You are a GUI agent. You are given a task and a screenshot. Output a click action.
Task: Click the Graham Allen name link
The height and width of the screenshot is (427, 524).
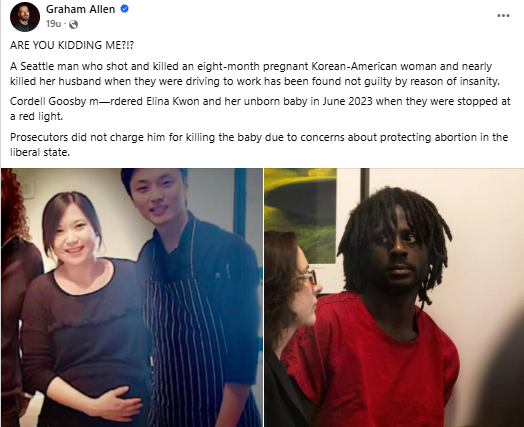pyautogui.click(x=80, y=9)
